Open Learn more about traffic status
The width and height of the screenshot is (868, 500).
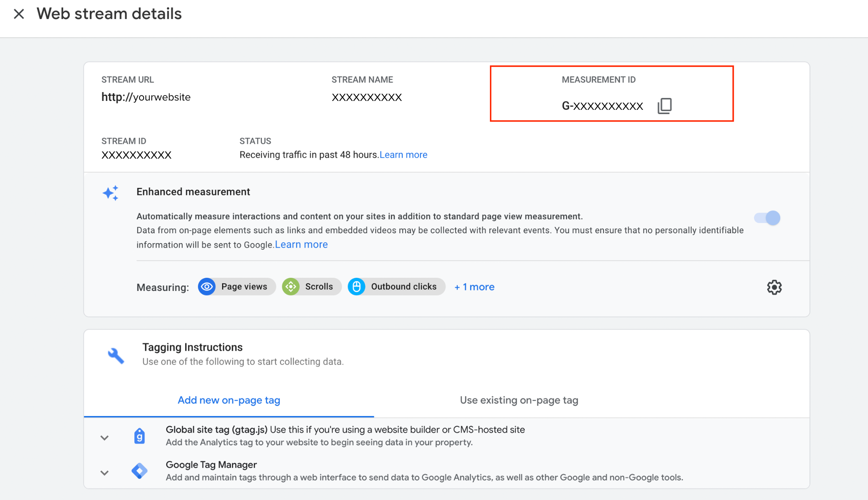pyautogui.click(x=403, y=154)
